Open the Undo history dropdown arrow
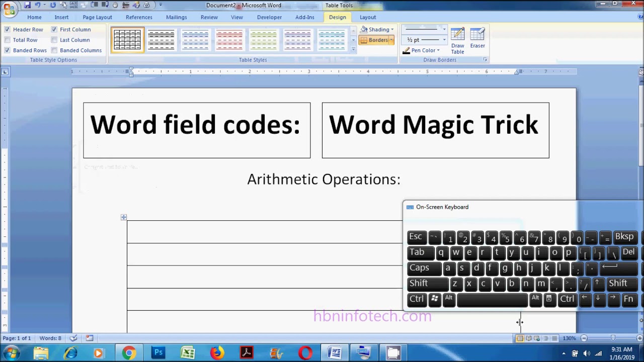644x362 pixels. pyautogui.click(x=44, y=5)
